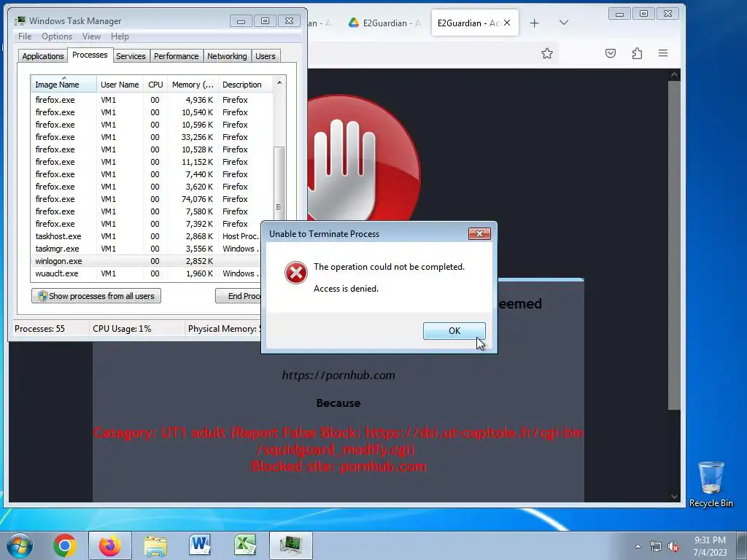
Task: Click the Task Manager taskbar button
Action: [x=290, y=545]
